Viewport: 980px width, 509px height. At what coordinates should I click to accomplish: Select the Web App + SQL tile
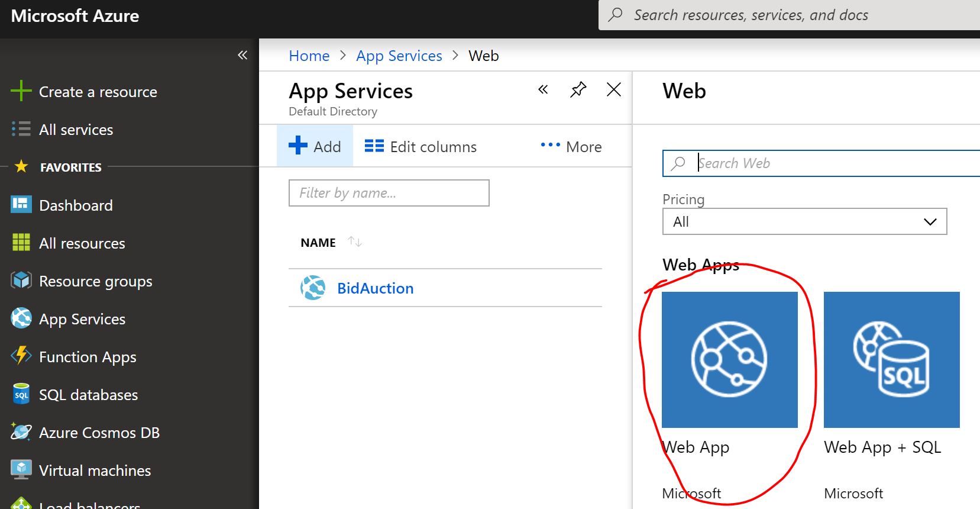click(891, 360)
